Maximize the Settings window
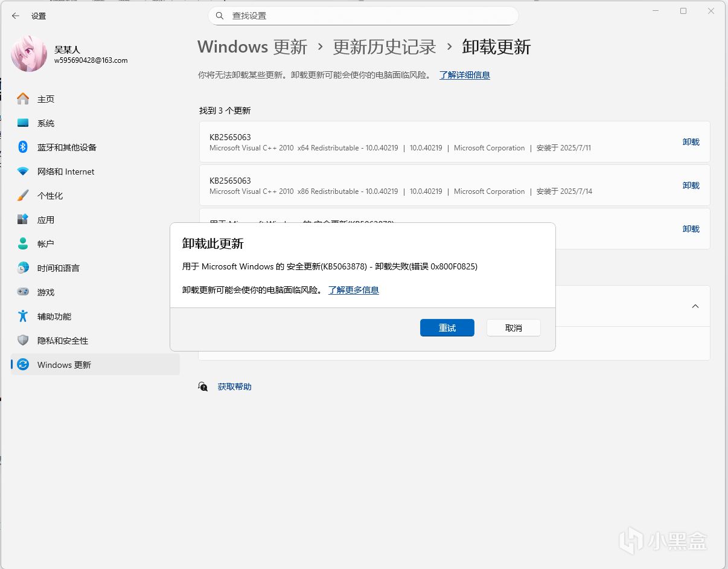Image resolution: width=728 pixels, height=569 pixels. click(683, 11)
